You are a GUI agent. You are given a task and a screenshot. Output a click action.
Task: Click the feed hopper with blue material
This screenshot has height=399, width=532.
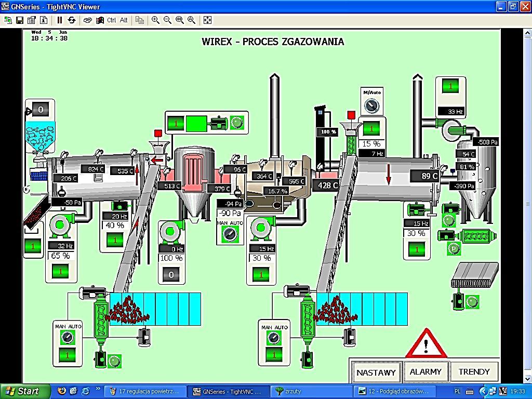(40, 137)
